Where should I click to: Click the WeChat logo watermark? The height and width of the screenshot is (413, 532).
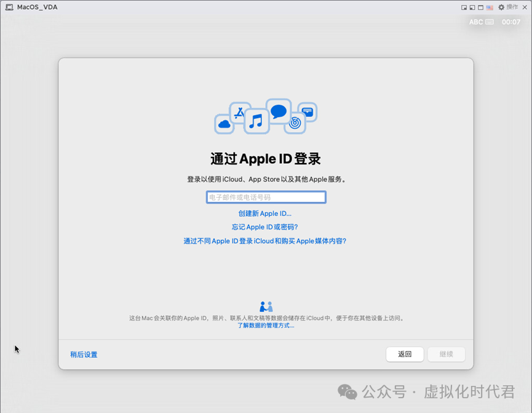[x=347, y=393]
